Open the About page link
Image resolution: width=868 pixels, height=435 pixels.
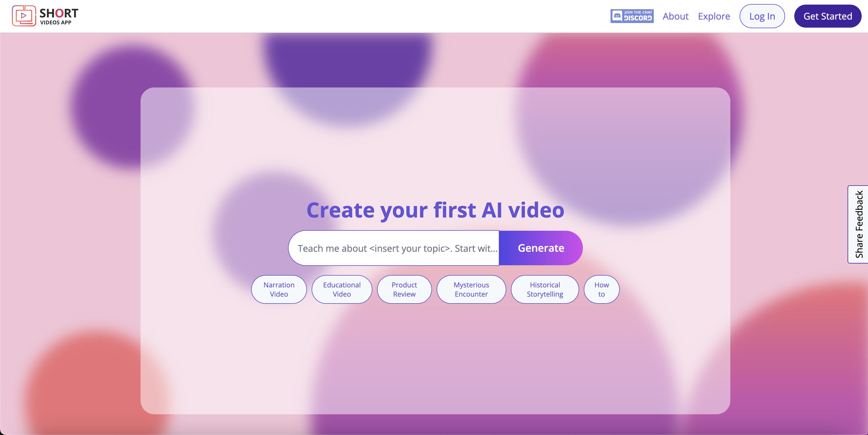pyautogui.click(x=675, y=16)
